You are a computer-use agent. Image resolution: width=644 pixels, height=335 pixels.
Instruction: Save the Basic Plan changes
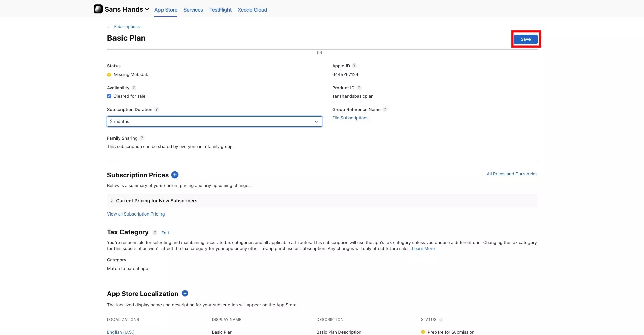coord(525,39)
